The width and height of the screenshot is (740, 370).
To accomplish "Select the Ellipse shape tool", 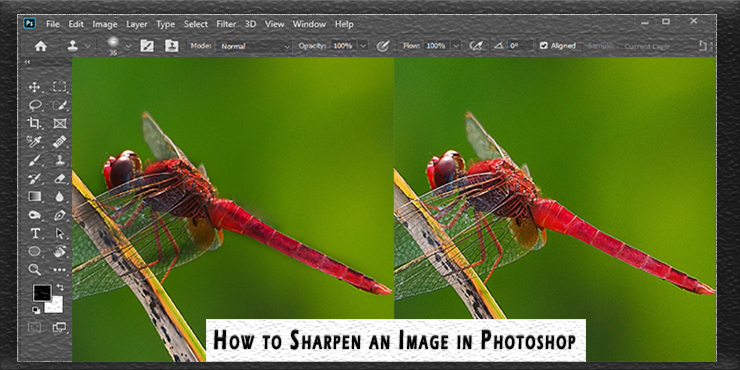I will point(34,251).
